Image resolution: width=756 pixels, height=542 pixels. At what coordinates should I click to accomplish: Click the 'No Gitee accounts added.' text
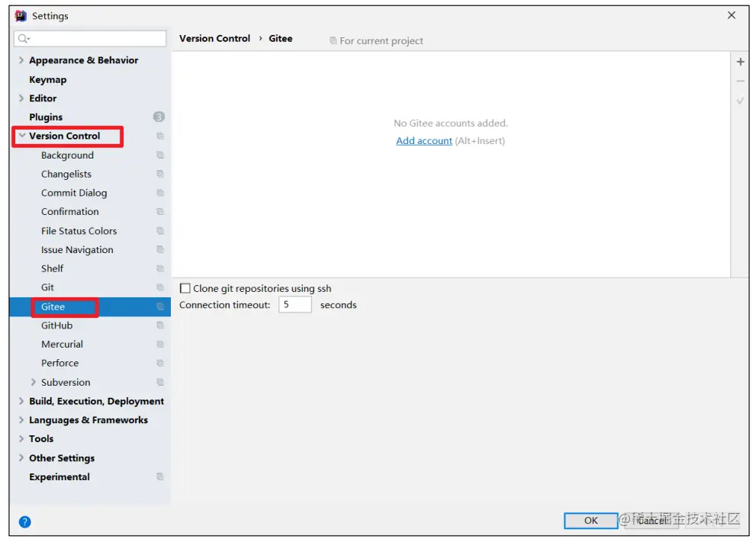click(x=450, y=123)
